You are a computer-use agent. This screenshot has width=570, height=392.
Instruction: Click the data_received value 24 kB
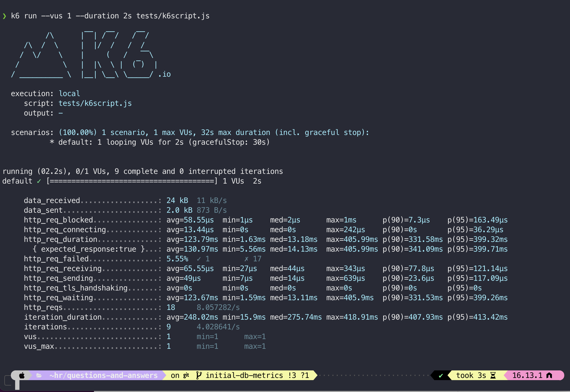[x=177, y=201]
